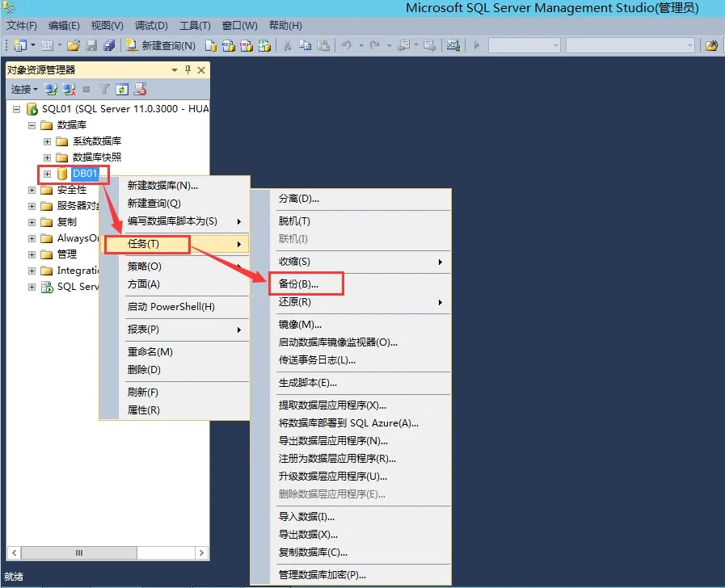Click the right arrow of horizontal scrollbar
Viewport: 725px width, 588px height.
pos(201,553)
